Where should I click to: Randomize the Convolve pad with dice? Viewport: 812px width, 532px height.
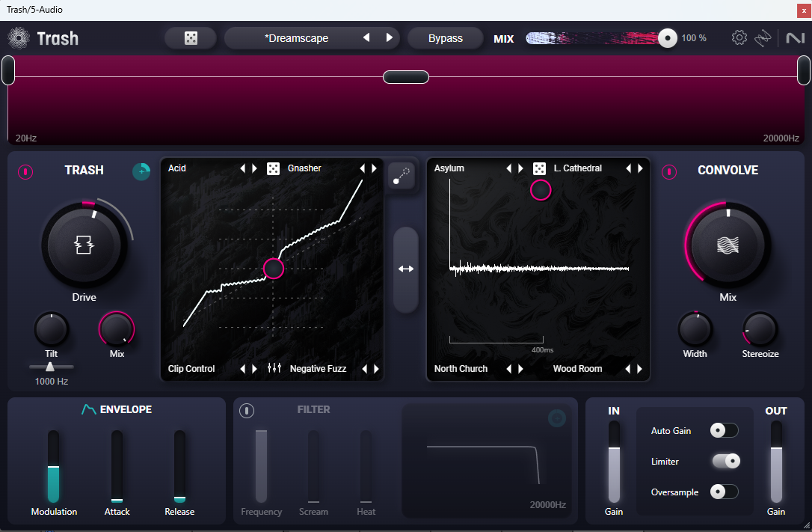pyautogui.click(x=539, y=168)
